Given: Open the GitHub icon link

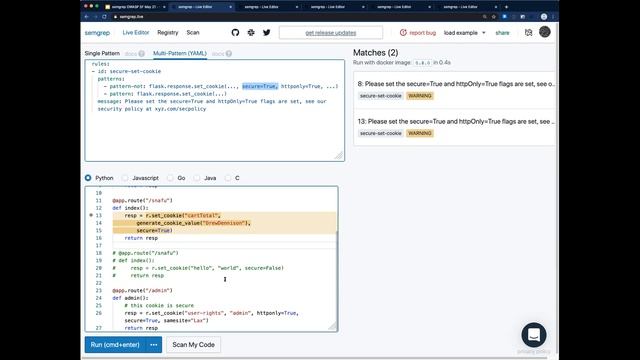Looking at the screenshot, I should 235,33.
